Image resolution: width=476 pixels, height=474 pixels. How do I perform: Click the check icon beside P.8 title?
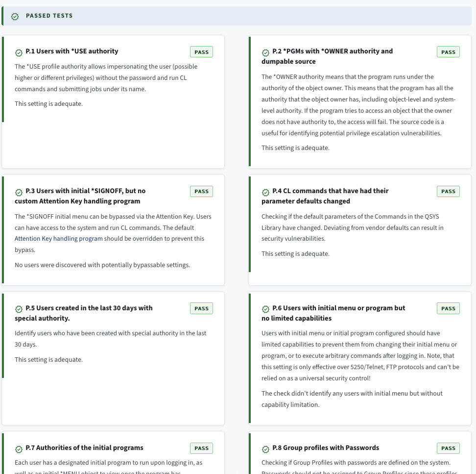[265, 449]
